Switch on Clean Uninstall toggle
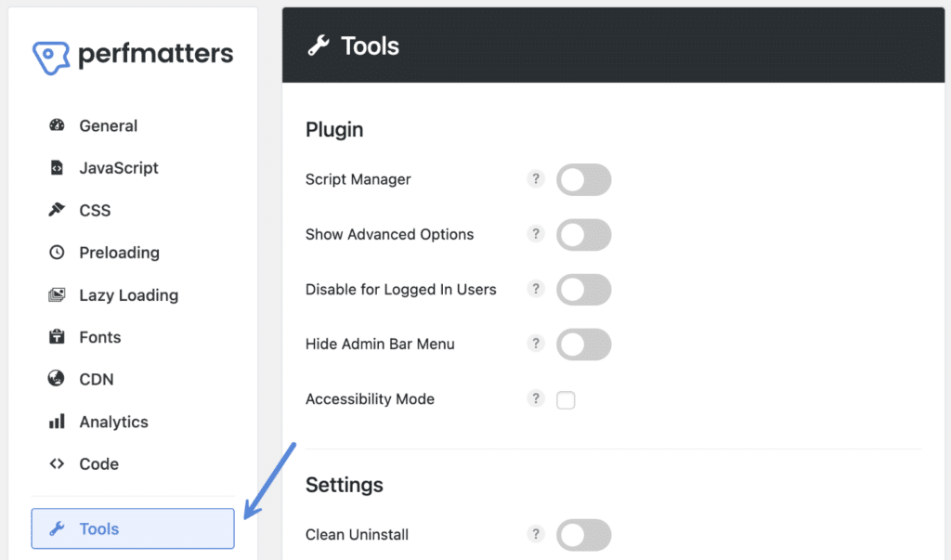Screen dimensions: 951x560 coord(583,535)
